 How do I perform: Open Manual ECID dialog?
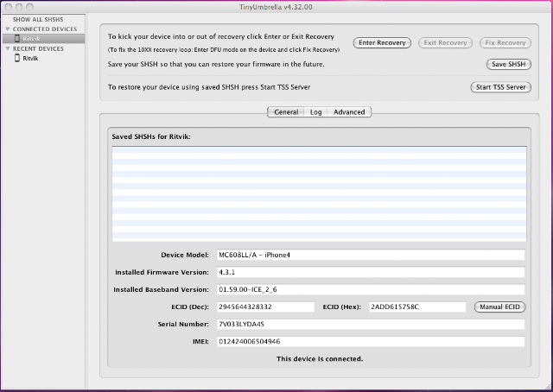click(499, 307)
